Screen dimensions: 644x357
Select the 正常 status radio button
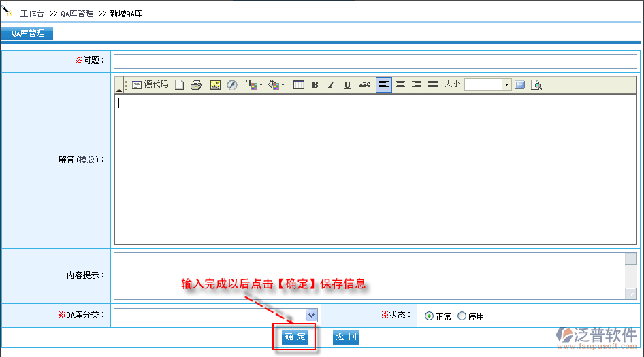point(429,316)
